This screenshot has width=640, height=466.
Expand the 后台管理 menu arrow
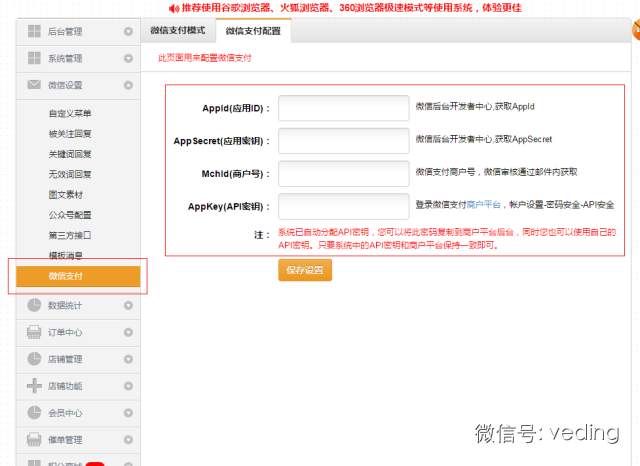coord(128,31)
